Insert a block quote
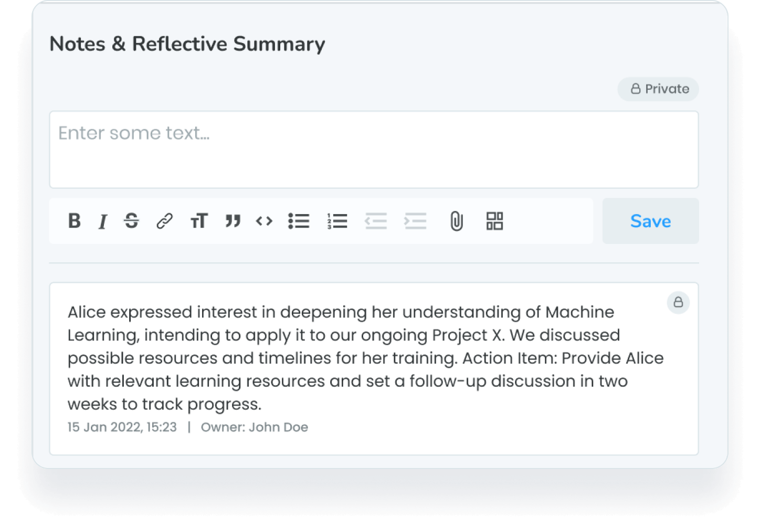The height and width of the screenshot is (532, 760). click(233, 221)
